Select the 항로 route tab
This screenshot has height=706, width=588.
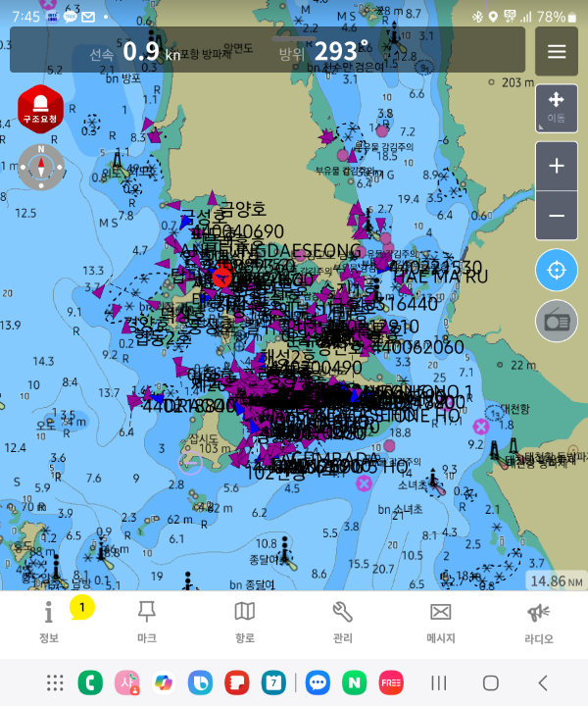click(245, 622)
